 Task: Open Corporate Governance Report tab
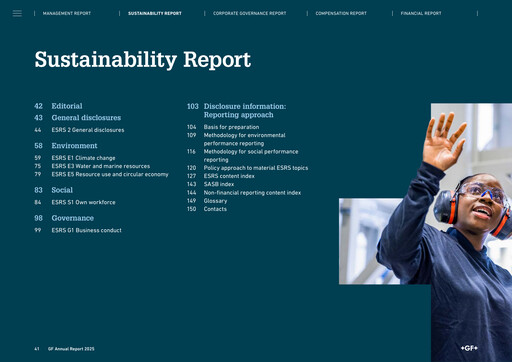pos(250,13)
